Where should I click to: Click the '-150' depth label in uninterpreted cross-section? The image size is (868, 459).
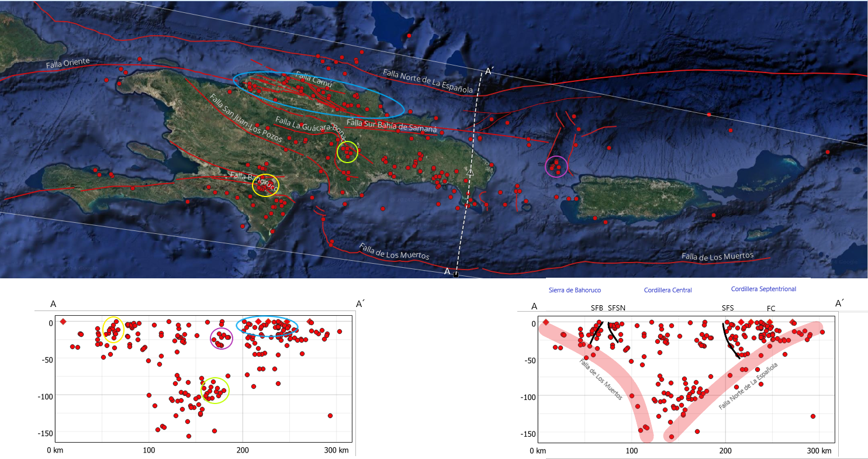pyautogui.click(x=44, y=433)
